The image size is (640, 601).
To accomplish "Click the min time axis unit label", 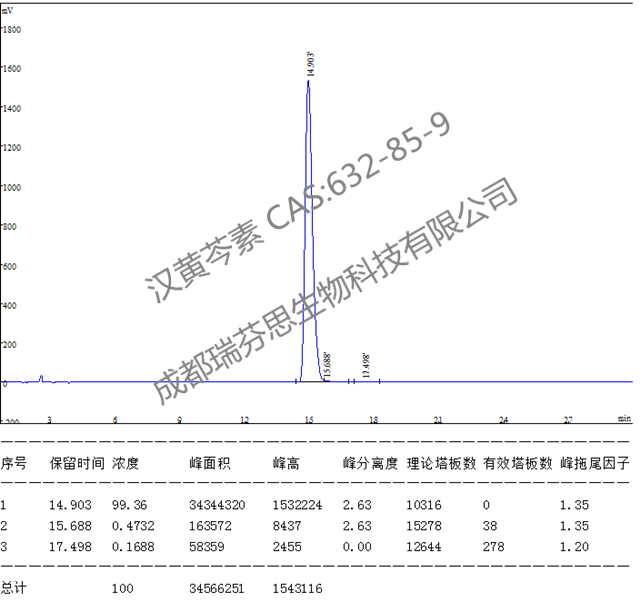I will click(x=623, y=418).
